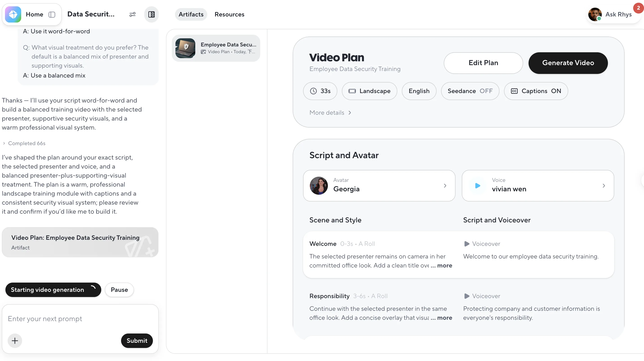Play the vivian wen voice preview
This screenshot has width=644, height=361.
478,186
